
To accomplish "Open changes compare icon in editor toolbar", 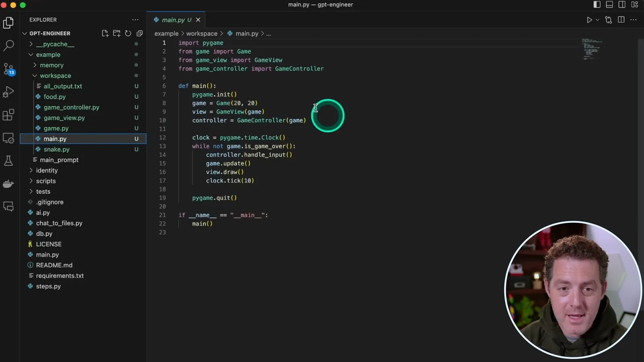I will pos(609,20).
